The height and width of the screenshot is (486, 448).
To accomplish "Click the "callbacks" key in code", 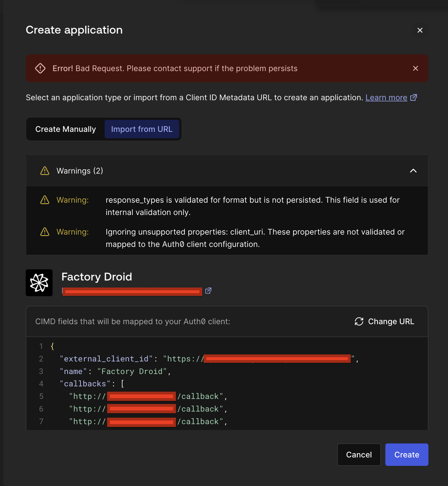I will [x=85, y=384].
